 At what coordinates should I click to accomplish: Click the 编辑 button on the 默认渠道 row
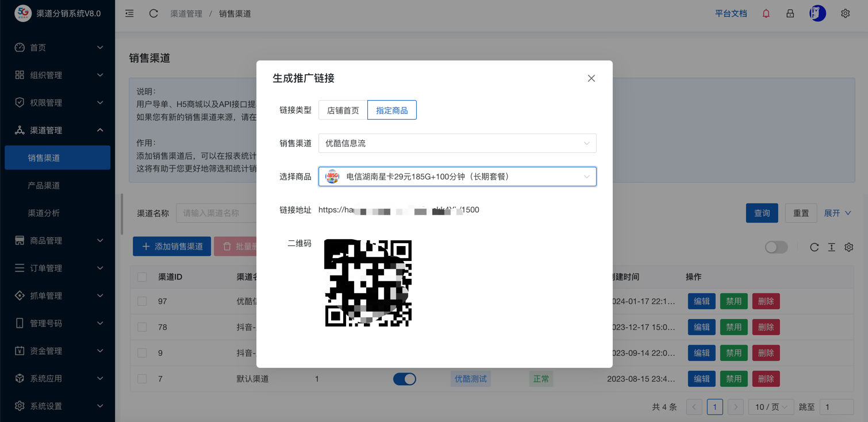pyautogui.click(x=701, y=378)
